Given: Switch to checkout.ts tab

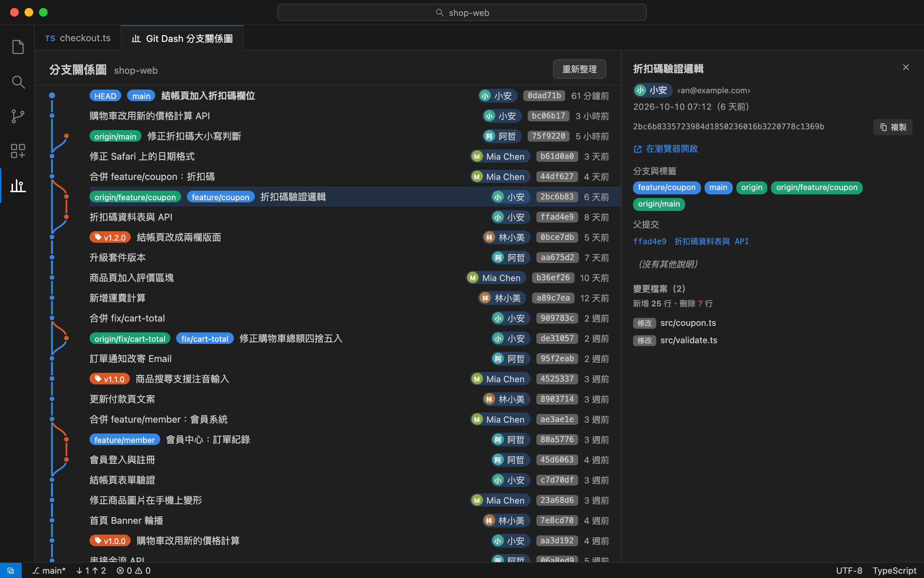Looking at the screenshot, I should point(78,38).
